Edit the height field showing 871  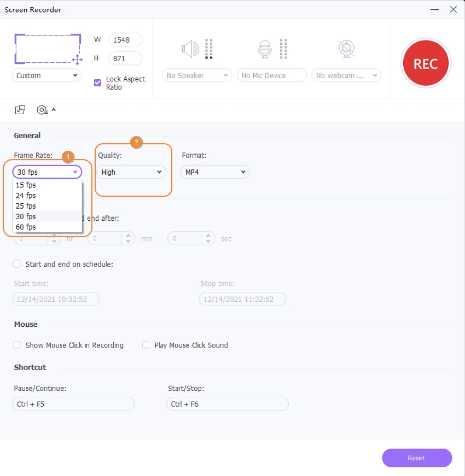(125, 58)
